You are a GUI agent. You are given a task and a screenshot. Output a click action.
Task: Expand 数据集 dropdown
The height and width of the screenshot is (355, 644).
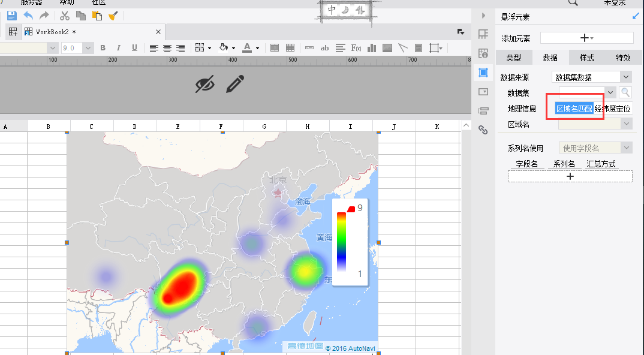[610, 92]
